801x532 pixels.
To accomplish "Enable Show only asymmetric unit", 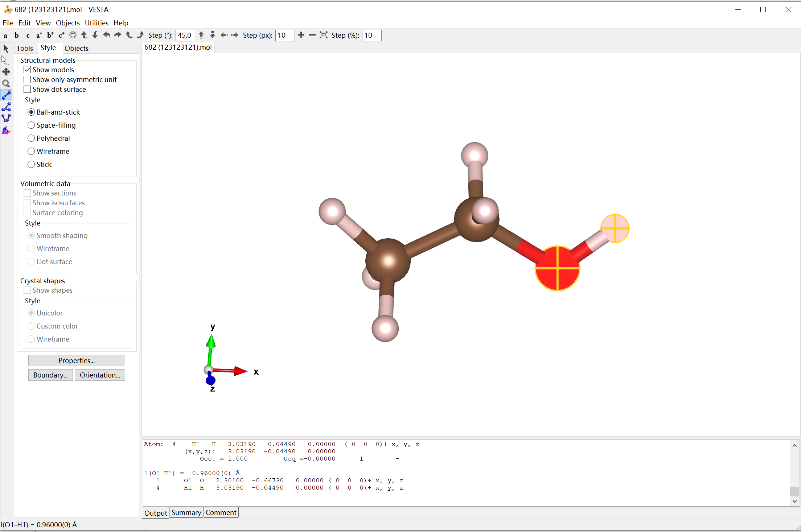I will click(x=27, y=79).
